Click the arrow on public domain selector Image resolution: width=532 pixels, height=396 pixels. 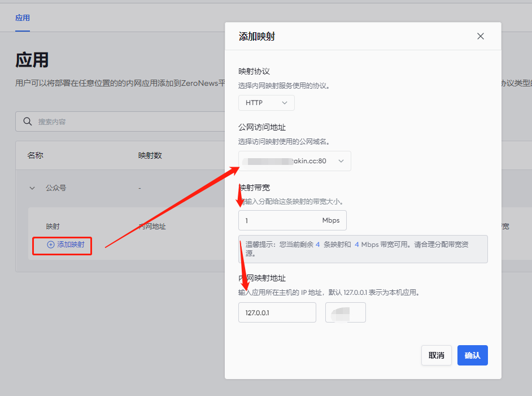(x=341, y=161)
